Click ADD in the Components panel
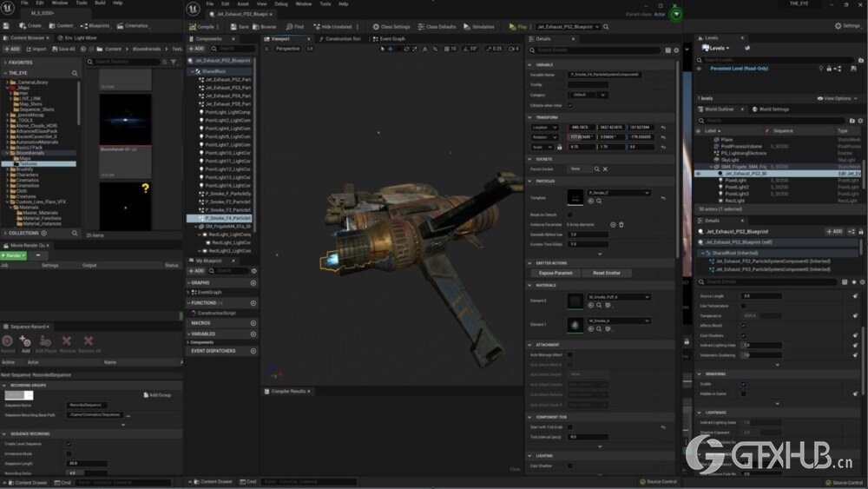The image size is (868, 489). [x=196, y=49]
